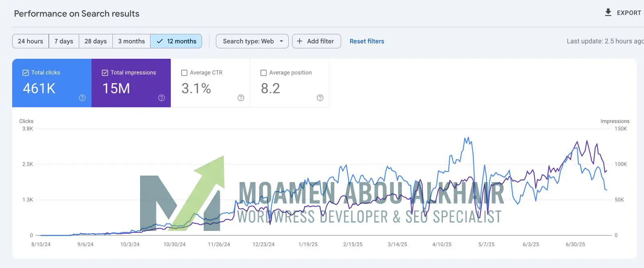Expand the Search type: Web dropdown
Viewport: 644px width, 268px height.
point(252,41)
